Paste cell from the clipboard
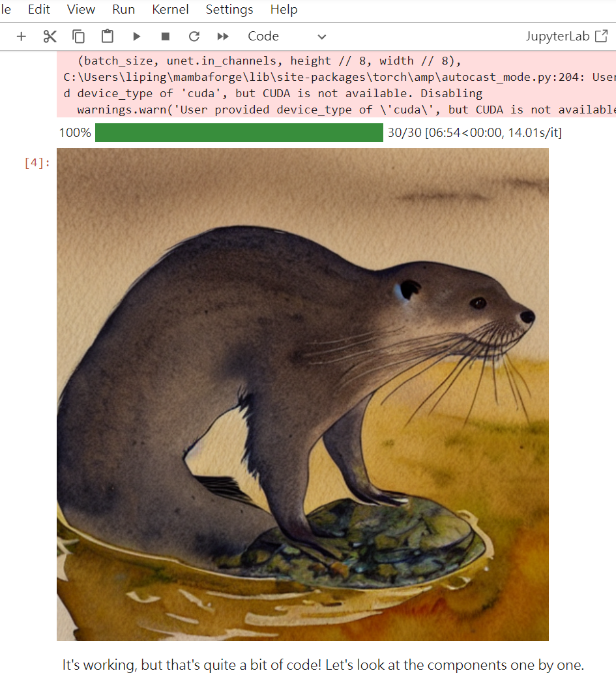 point(108,37)
